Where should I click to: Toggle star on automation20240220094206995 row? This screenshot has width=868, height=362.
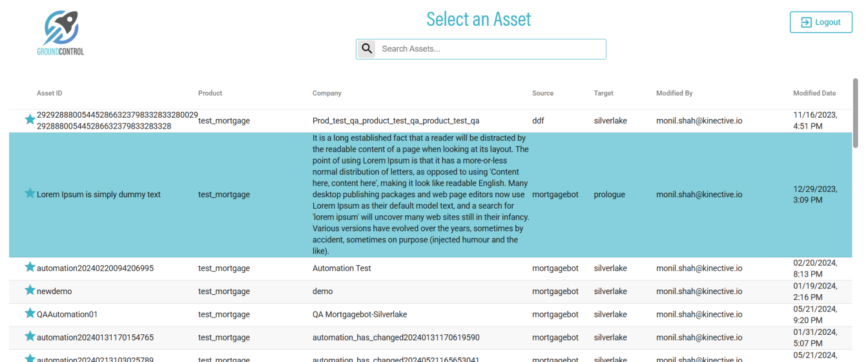click(30, 267)
